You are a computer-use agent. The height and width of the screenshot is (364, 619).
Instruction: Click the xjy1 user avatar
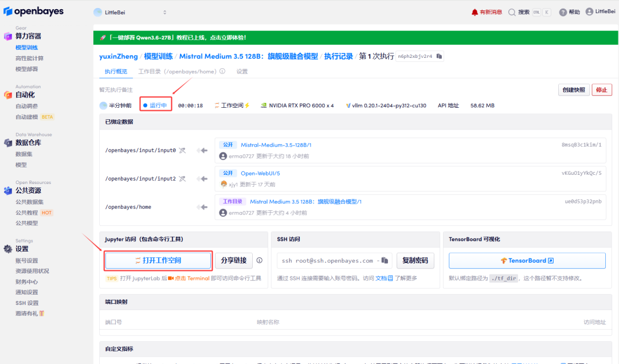(224, 184)
